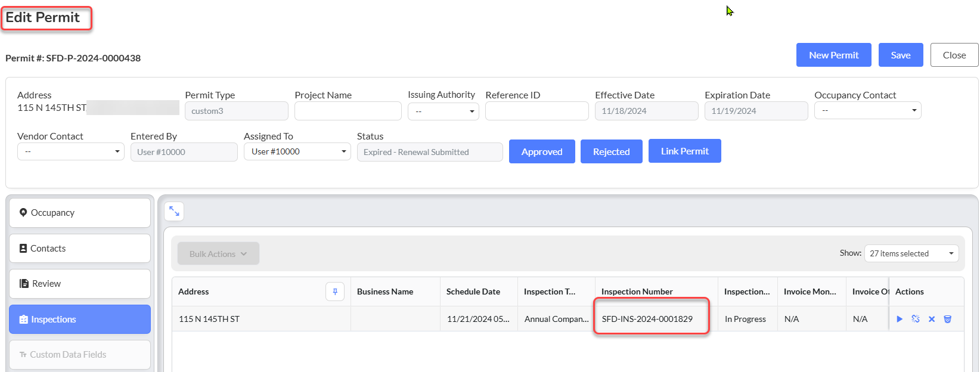The width and height of the screenshot is (980, 372).
Task: Open the Vendor Contact dropdown
Action: click(x=71, y=151)
